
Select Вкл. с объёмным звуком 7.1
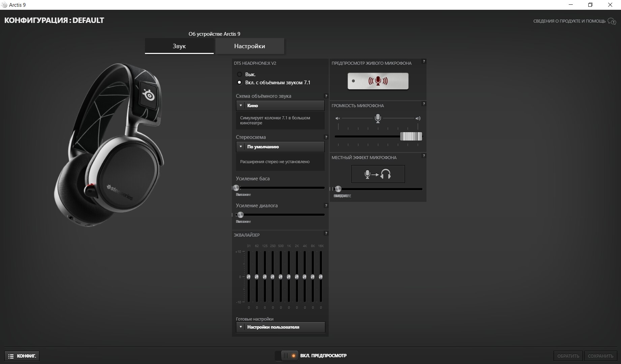pyautogui.click(x=239, y=83)
